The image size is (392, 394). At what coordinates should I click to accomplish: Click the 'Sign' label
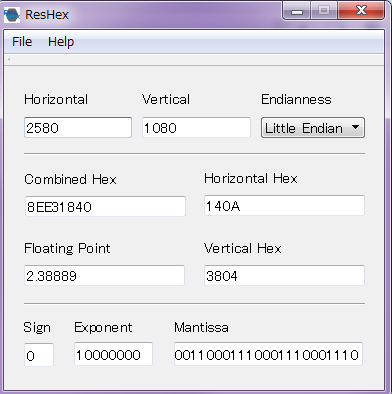(x=37, y=328)
